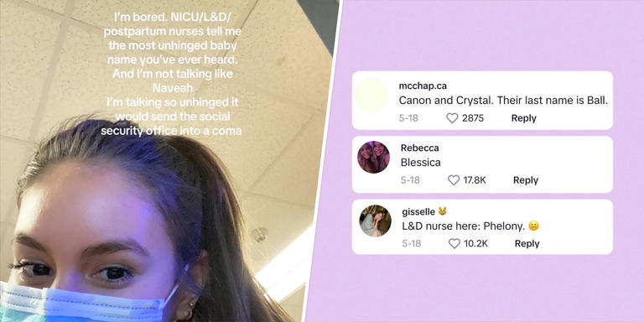Viewport: 644px width, 322px height.
Task: Select the text Canon and Crystal comment
Action: point(503,101)
